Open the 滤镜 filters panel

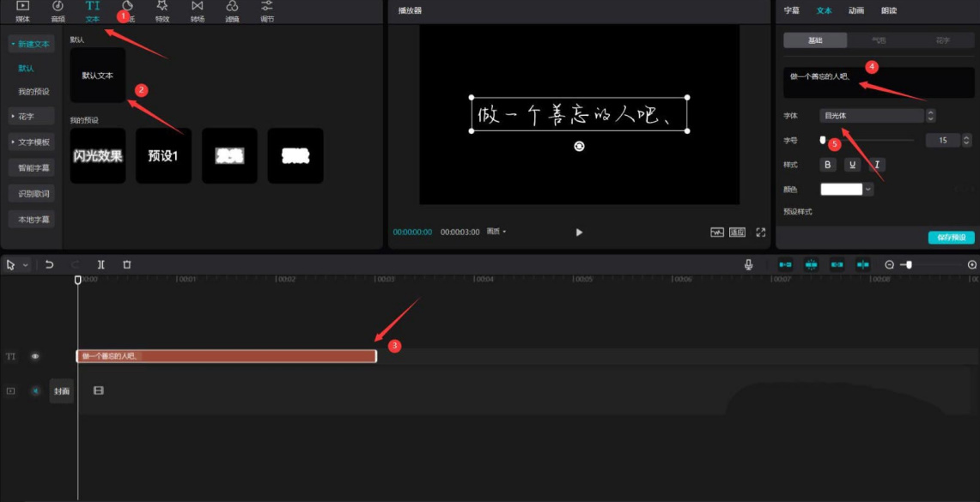point(232,10)
